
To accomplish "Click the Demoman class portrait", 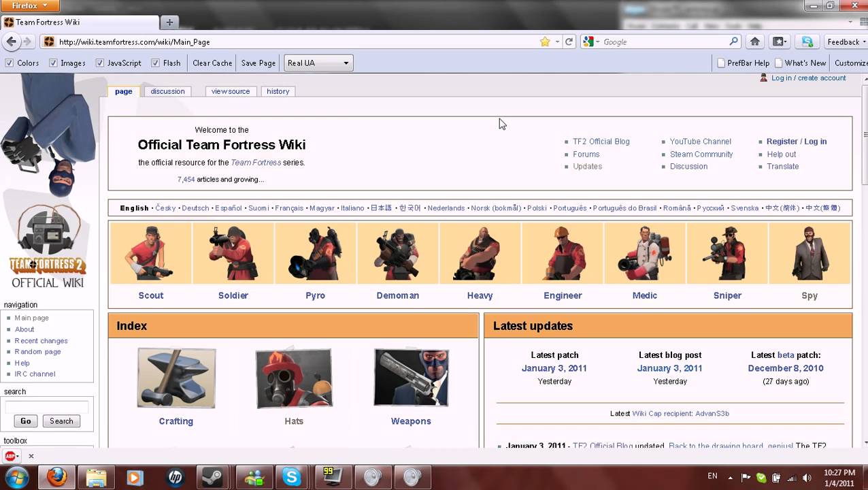I will coord(398,253).
